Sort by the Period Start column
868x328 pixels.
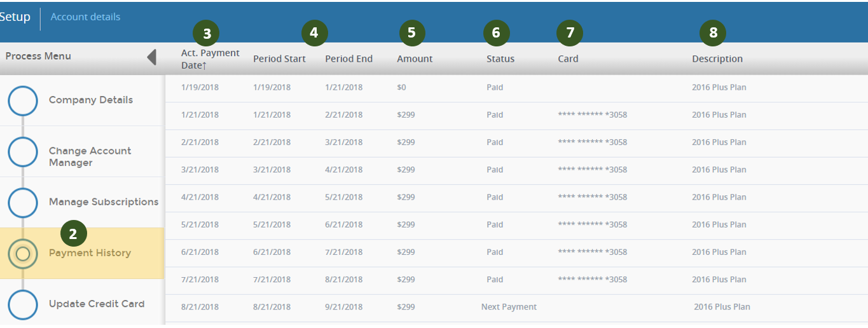click(x=279, y=58)
